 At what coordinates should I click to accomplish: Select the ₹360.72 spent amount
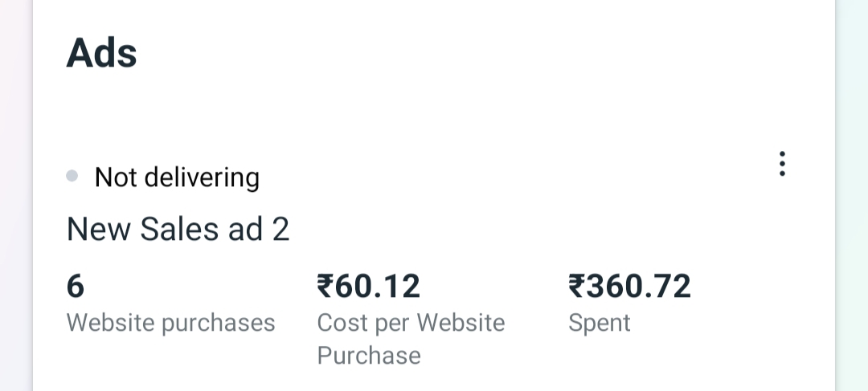(629, 286)
